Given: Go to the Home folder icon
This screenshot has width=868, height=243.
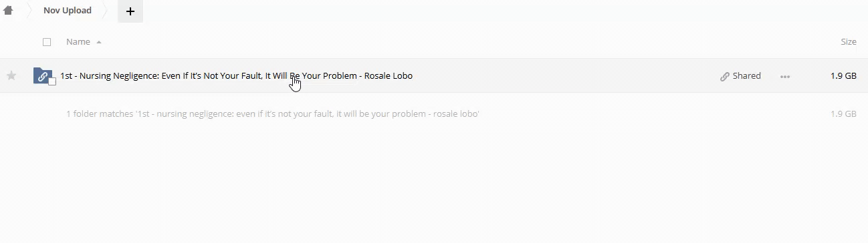Looking at the screenshot, I should click(x=8, y=11).
